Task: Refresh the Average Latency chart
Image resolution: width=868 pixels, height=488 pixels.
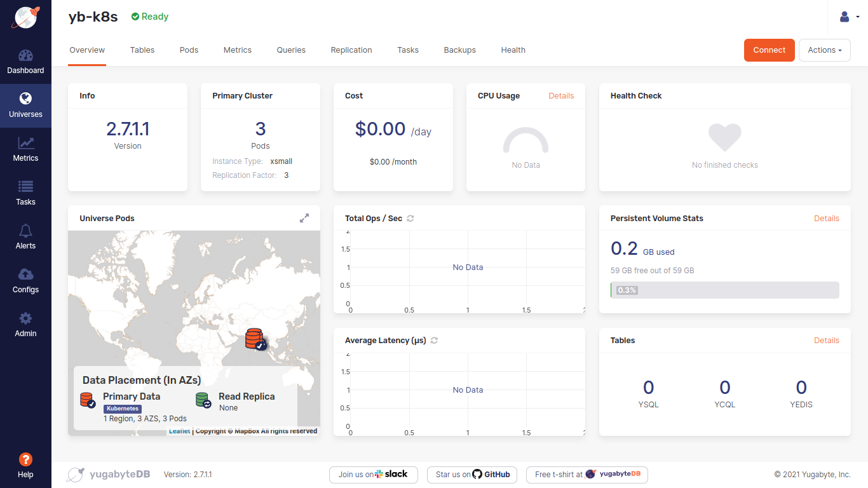Action: coord(435,341)
